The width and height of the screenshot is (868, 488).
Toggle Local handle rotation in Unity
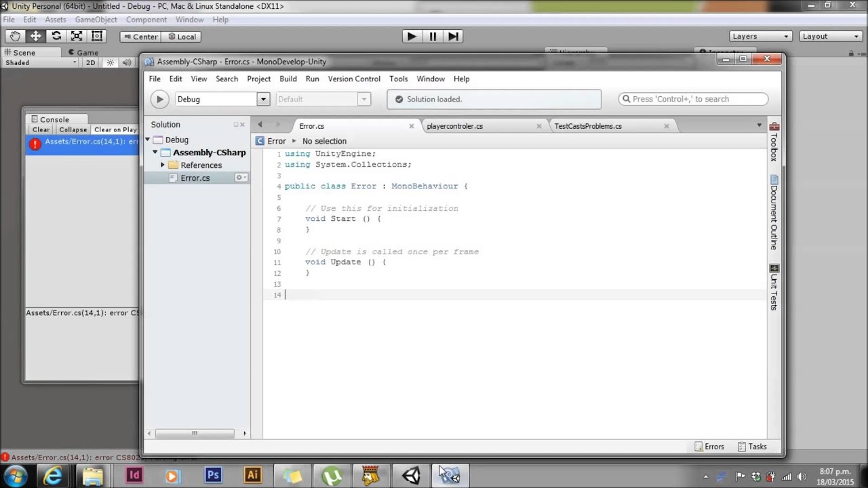(182, 37)
